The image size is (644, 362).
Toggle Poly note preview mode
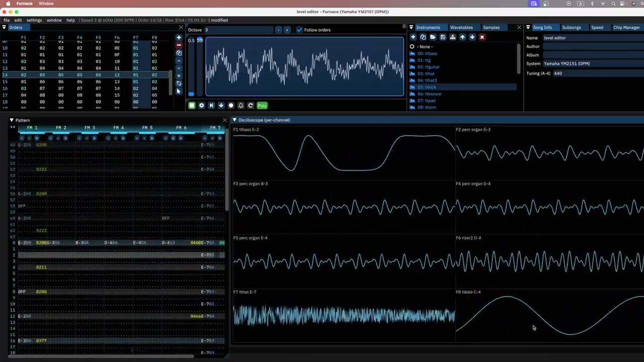tap(262, 106)
